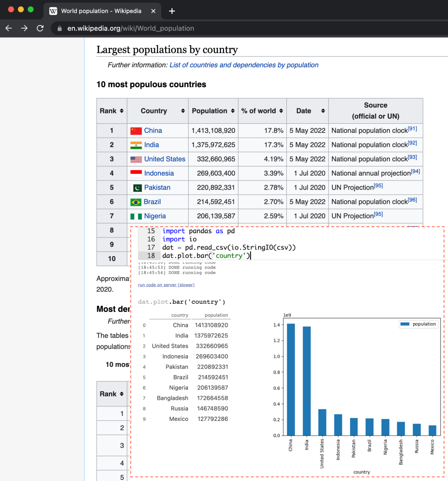Viewport: 448px width, 481px height.
Task: Click the China flag icon
Action: click(x=136, y=131)
